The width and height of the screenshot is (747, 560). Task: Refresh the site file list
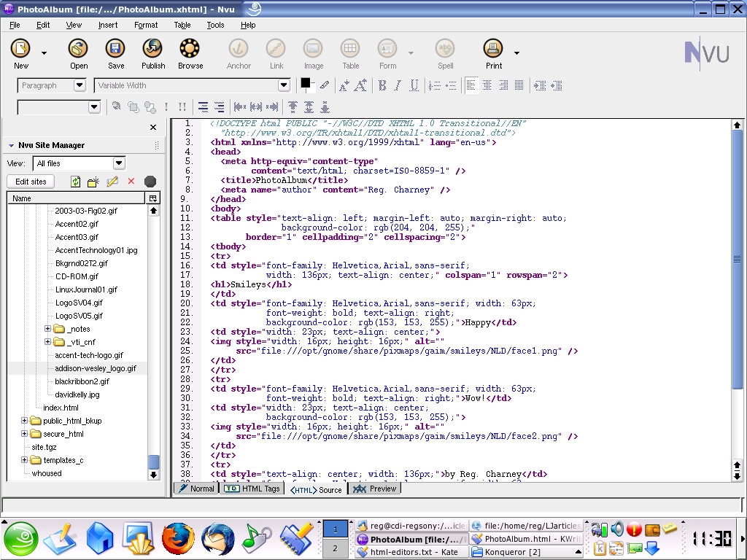click(x=75, y=182)
